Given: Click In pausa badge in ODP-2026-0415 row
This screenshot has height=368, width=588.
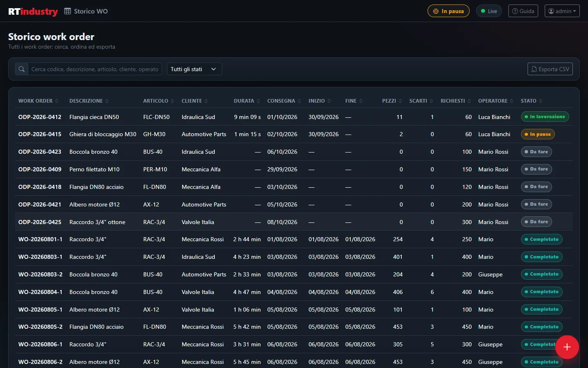Looking at the screenshot, I should coord(538,134).
